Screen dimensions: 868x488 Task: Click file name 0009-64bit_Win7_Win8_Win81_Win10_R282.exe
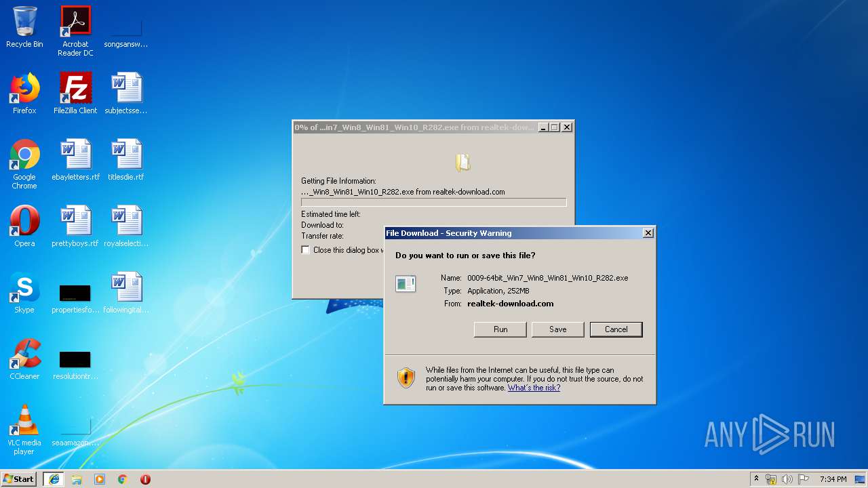point(548,278)
